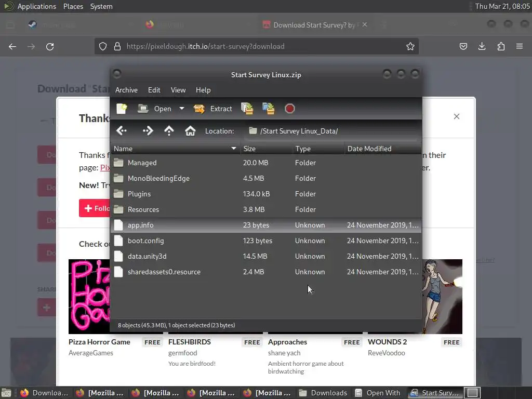Viewport: 532px width, 399px height.
Task: Select the boot.config file
Action: (x=266, y=241)
